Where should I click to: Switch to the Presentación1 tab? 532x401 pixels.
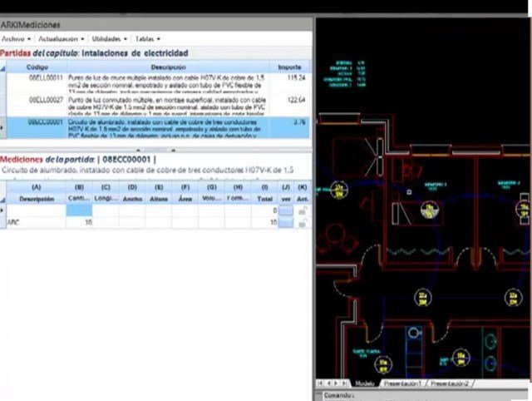tap(402, 384)
